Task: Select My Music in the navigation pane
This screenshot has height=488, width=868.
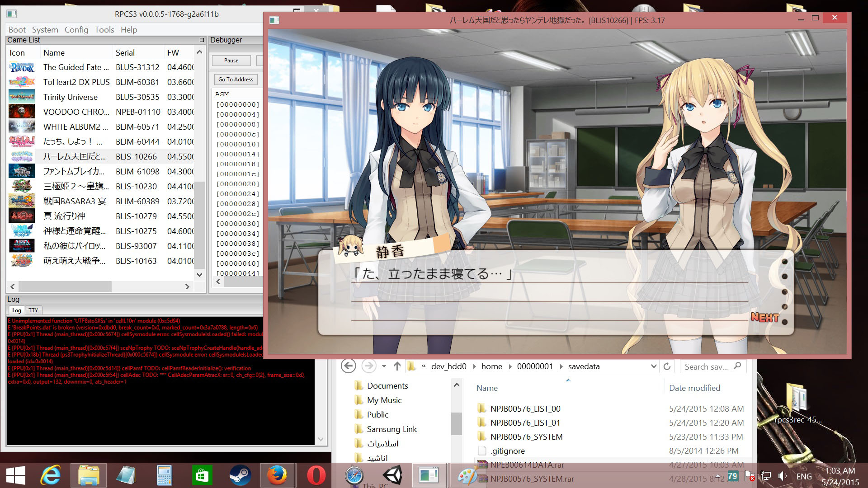Action: 384,400
